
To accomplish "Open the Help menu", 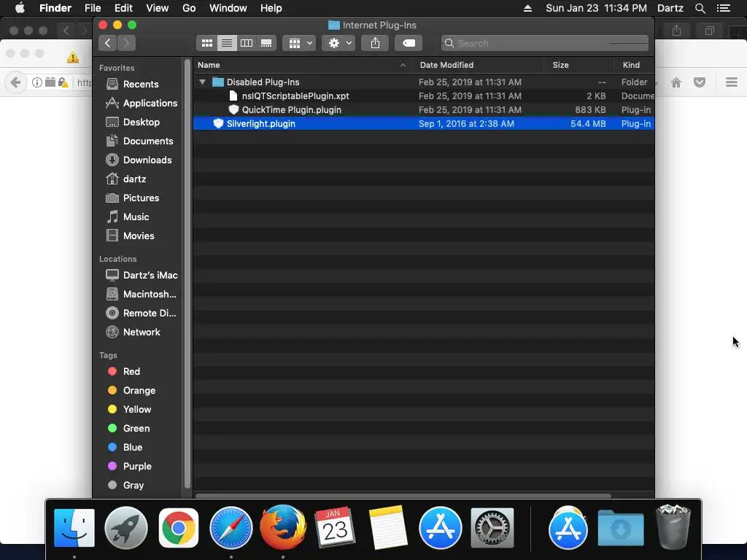I will [x=271, y=8].
